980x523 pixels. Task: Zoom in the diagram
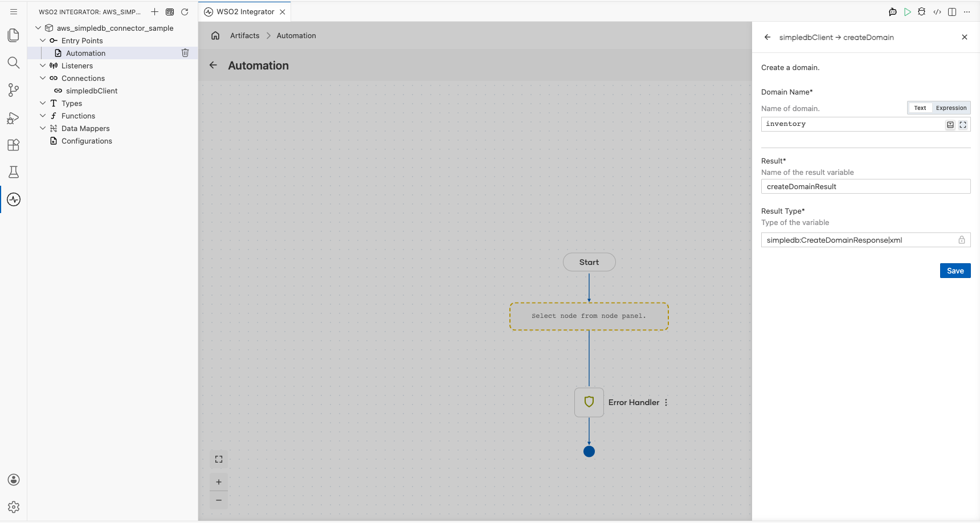tap(219, 482)
